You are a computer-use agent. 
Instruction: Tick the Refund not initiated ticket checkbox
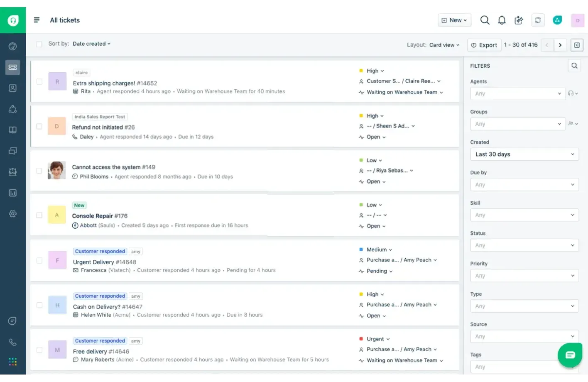(x=39, y=126)
